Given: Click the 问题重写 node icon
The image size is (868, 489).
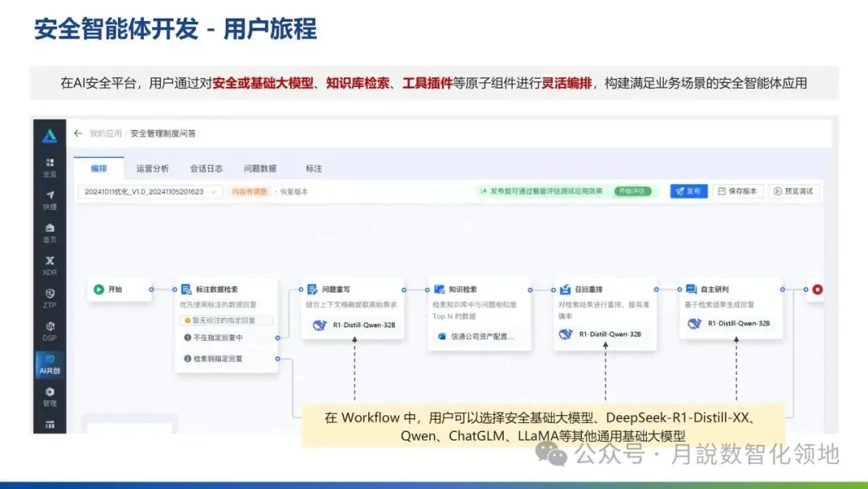Looking at the screenshot, I should coord(312,289).
